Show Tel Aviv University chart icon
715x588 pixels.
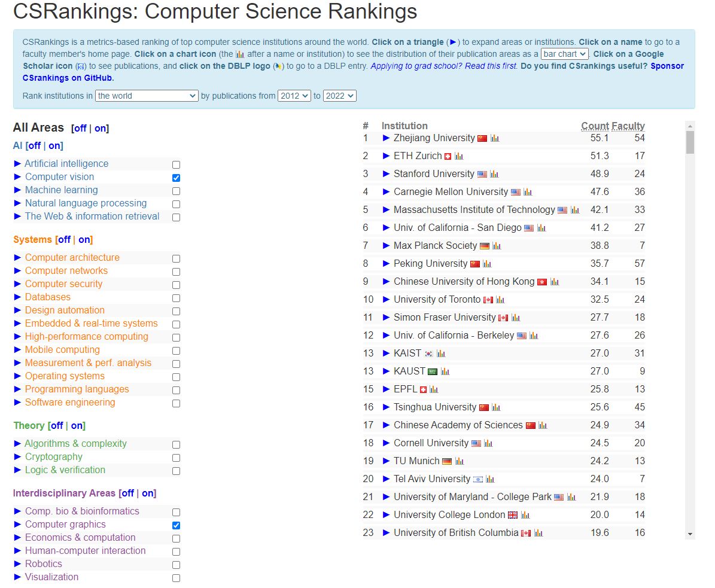(490, 480)
